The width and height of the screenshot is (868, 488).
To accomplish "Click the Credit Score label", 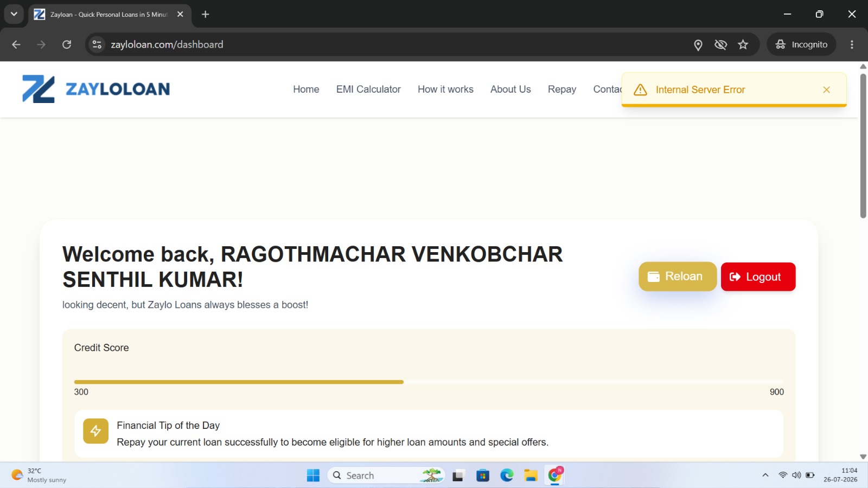I will tap(101, 348).
